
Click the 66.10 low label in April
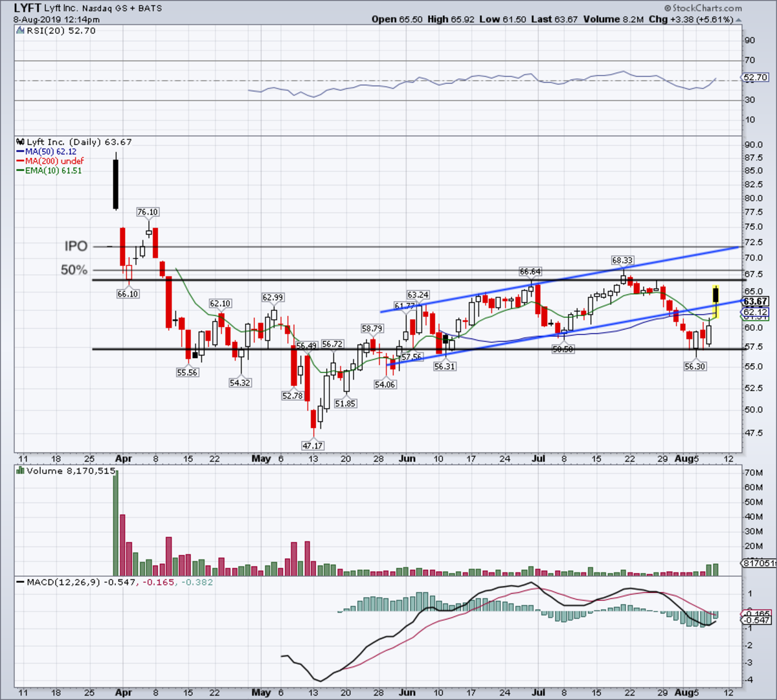128,294
